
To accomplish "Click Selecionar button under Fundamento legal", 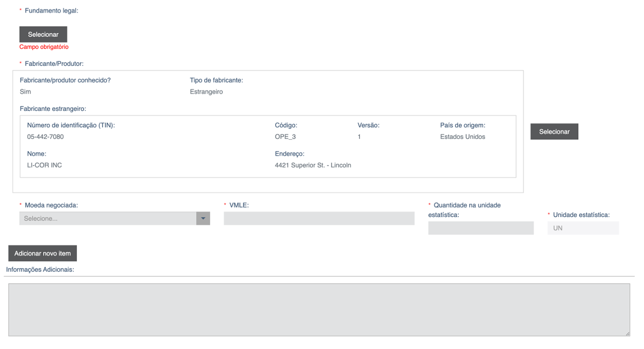I will (43, 35).
